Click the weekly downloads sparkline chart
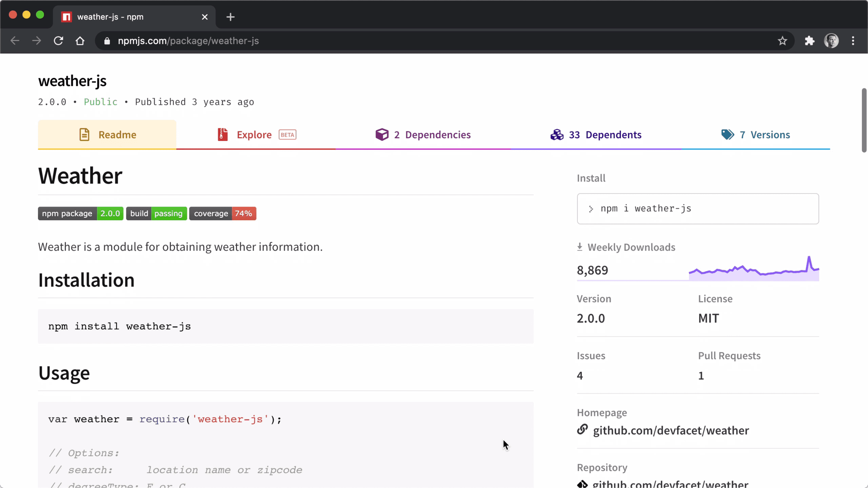The width and height of the screenshot is (868, 488). [x=754, y=268]
